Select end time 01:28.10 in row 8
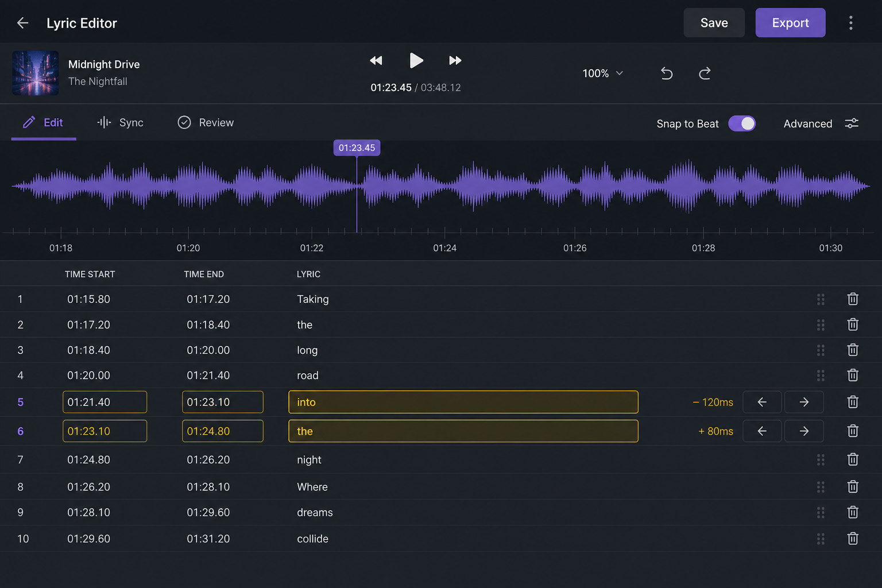Screen dimensions: 882x588 [x=208, y=486]
